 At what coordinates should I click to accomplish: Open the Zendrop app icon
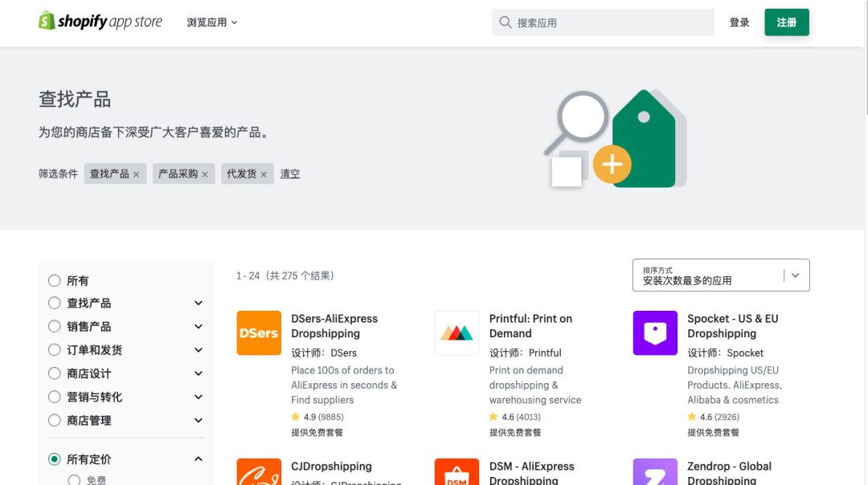click(x=655, y=471)
